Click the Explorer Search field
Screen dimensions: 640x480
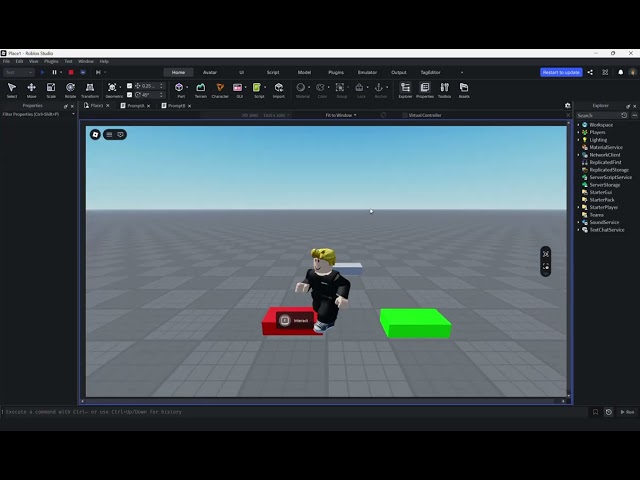pyautogui.click(x=598, y=116)
